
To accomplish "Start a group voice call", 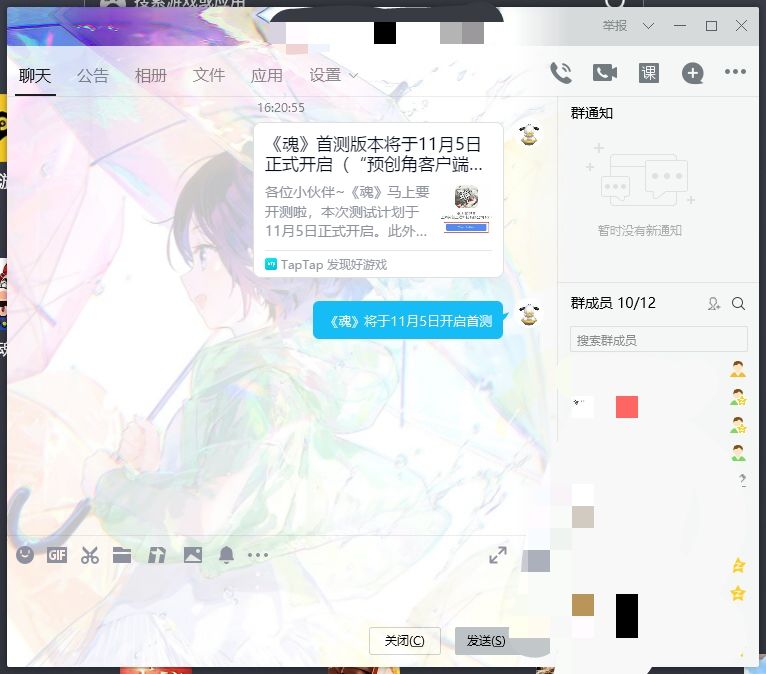I will 561,73.
